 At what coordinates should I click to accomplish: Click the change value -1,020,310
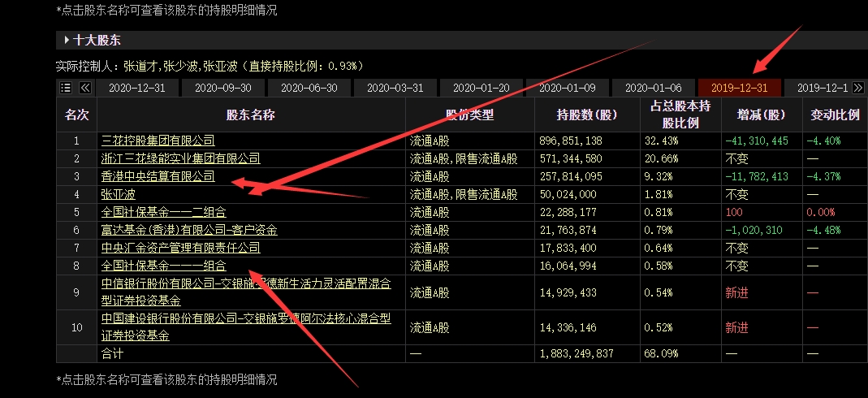pyautogui.click(x=754, y=231)
